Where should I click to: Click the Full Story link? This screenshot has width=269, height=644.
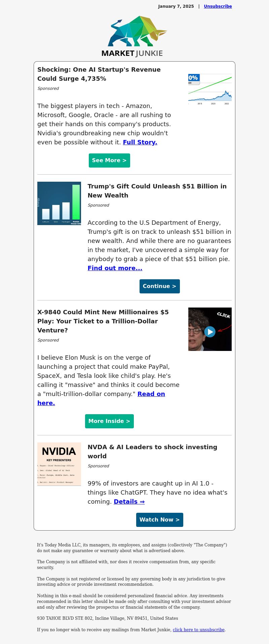(140, 142)
